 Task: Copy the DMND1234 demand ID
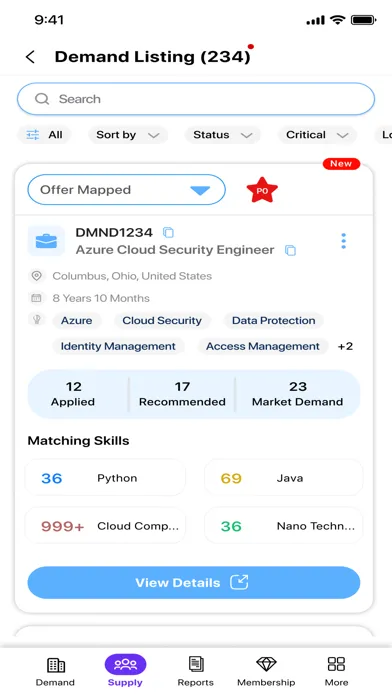(x=168, y=232)
